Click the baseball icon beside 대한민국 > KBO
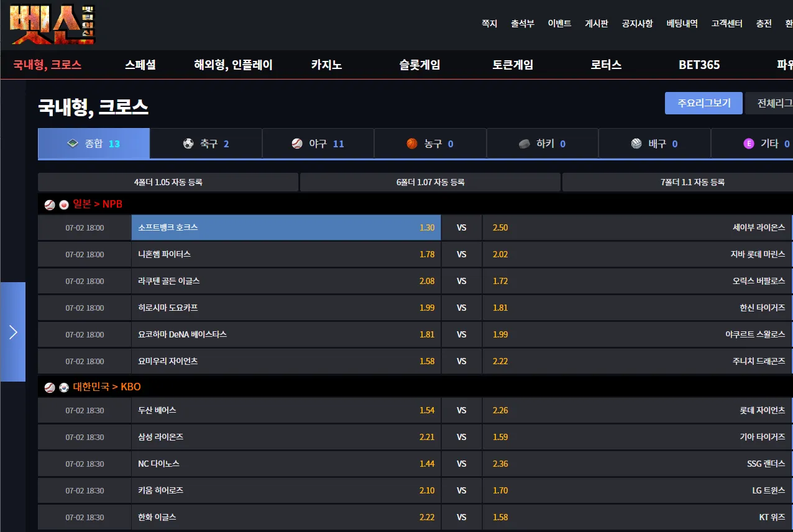This screenshot has width=793, height=532. pos(50,387)
